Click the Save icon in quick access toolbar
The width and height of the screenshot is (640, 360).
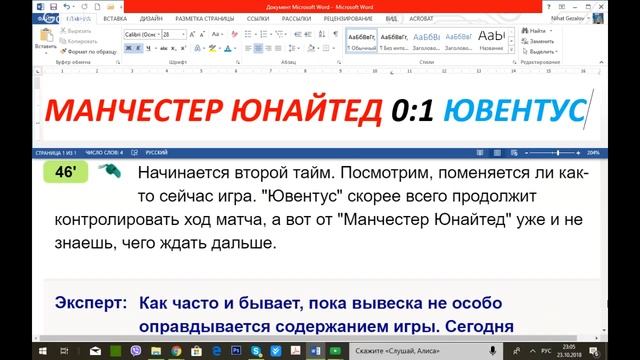pyautogui.click(x=53, y=7)
